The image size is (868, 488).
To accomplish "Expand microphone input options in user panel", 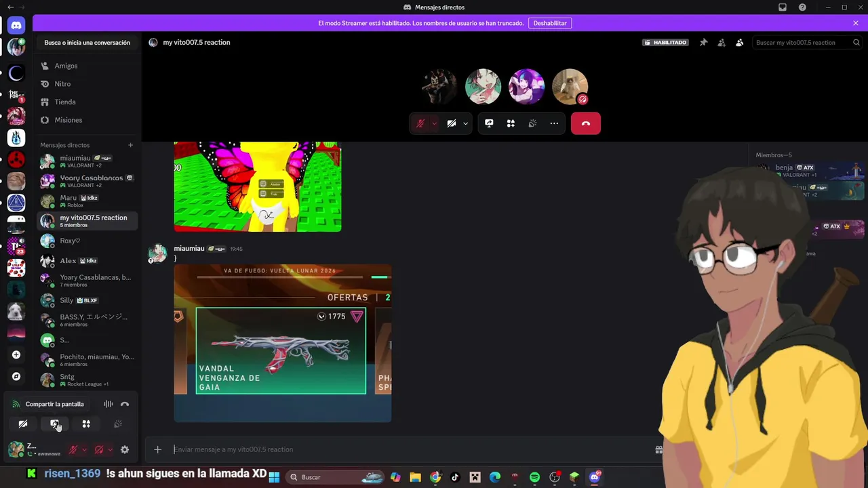I will [x=84, y=449].
